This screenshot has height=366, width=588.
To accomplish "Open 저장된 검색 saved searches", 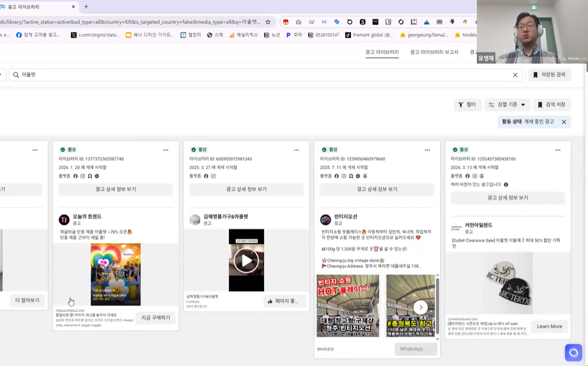I will pyautogui.click(x=549, y=75).
